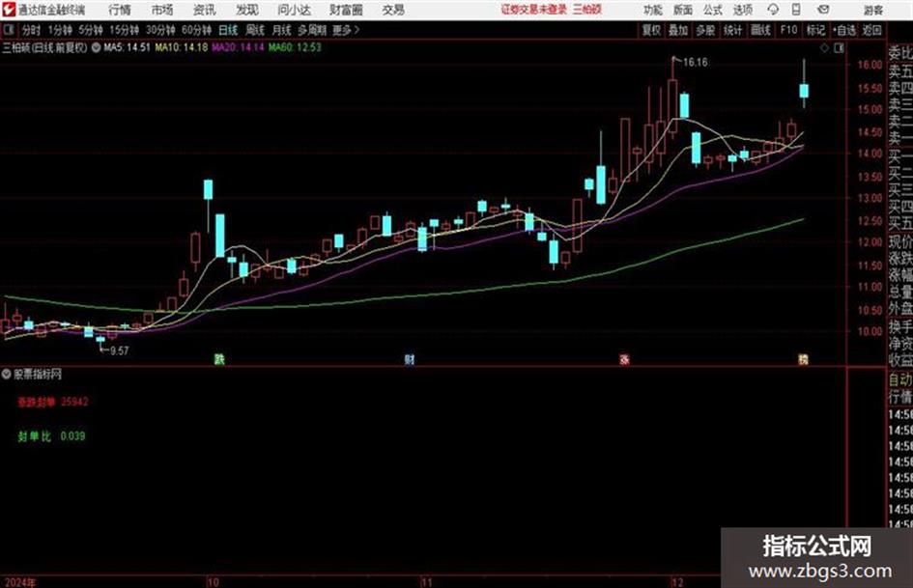Open the 选项 menu
The width and height of the screenshot is (913, 588).
[742, 10]
